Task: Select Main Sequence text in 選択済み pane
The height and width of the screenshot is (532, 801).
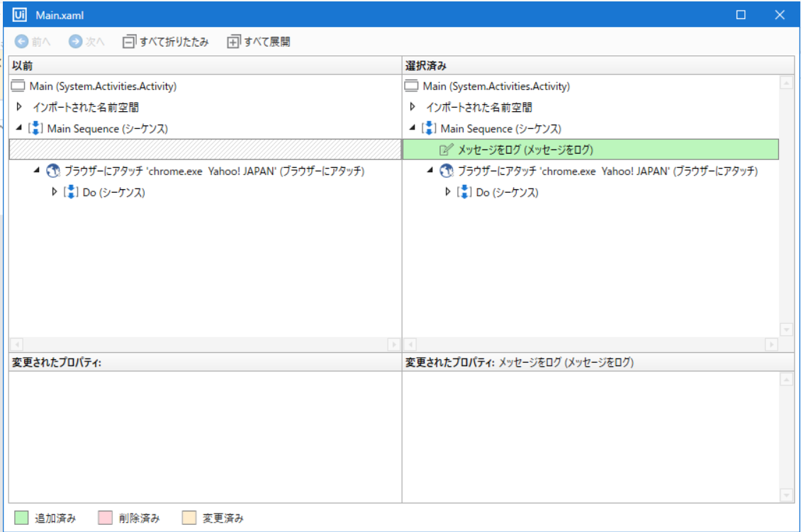Action: pos(501,129)
